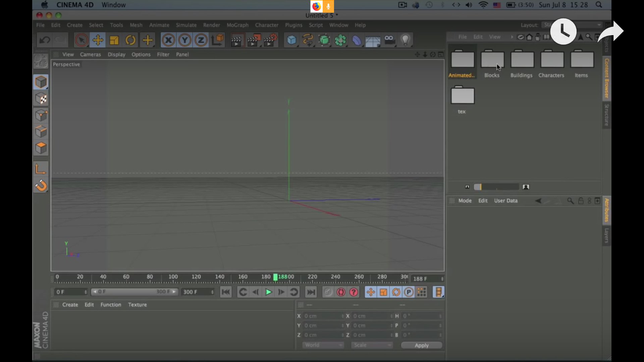Screen dimensions: 644x362
Task: Open attribute manager Mode menu
Action: click(465, 201)
